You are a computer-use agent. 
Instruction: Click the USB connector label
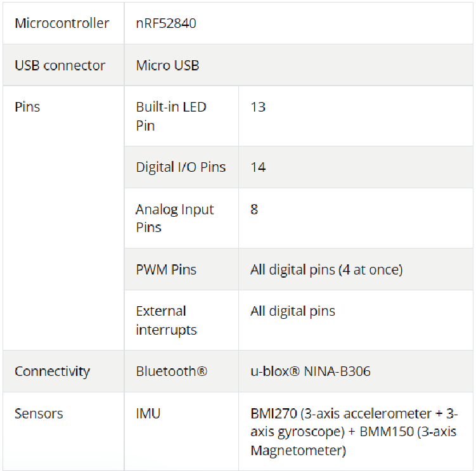(60, 65)
